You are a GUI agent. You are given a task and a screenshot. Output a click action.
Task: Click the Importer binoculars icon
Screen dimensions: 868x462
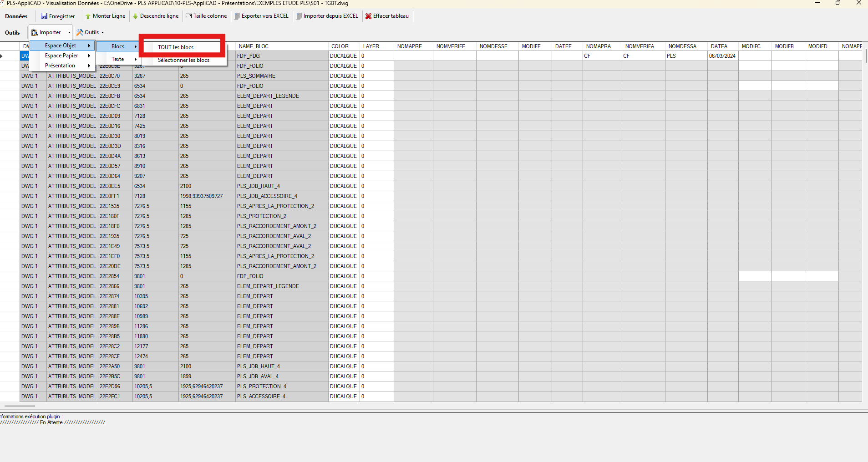(x=34, y=32)
